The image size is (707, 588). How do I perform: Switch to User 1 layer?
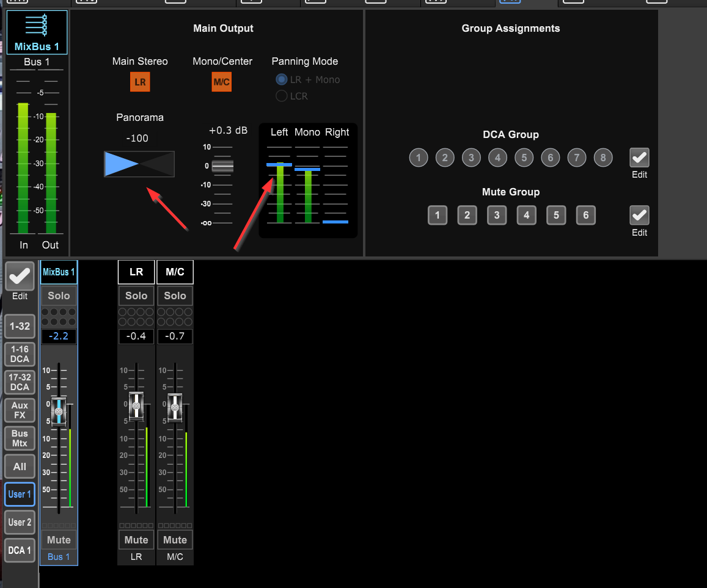[x=20, y=495]
